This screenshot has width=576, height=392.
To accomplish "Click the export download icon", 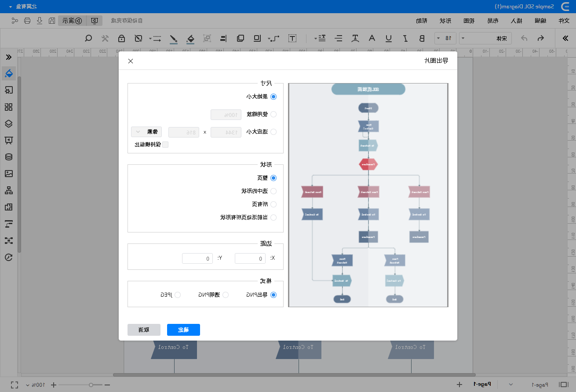I will (40, 20).
